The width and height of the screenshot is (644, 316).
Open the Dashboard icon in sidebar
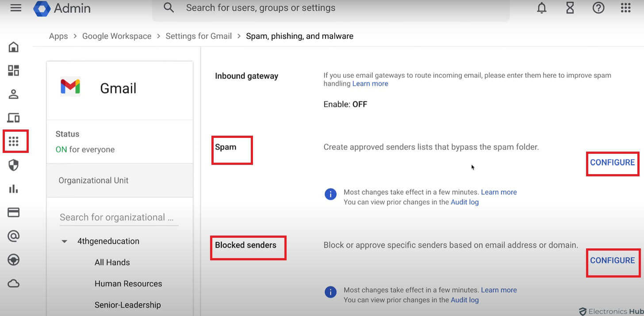(14, 70)
